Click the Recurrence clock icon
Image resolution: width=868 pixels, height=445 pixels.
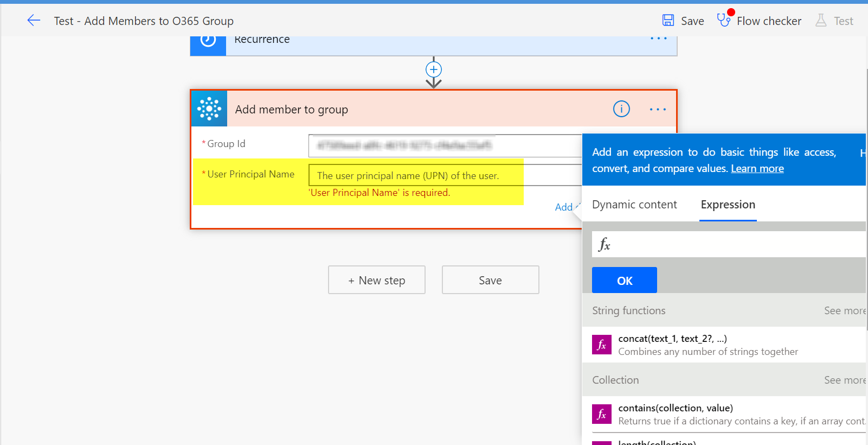click(208, 40)
